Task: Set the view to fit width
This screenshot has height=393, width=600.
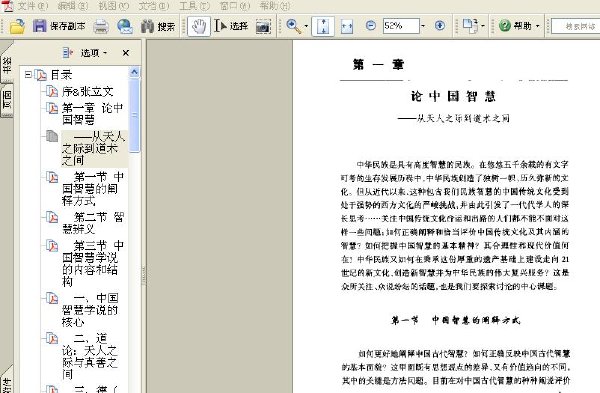Action: [x=347, y=26]
